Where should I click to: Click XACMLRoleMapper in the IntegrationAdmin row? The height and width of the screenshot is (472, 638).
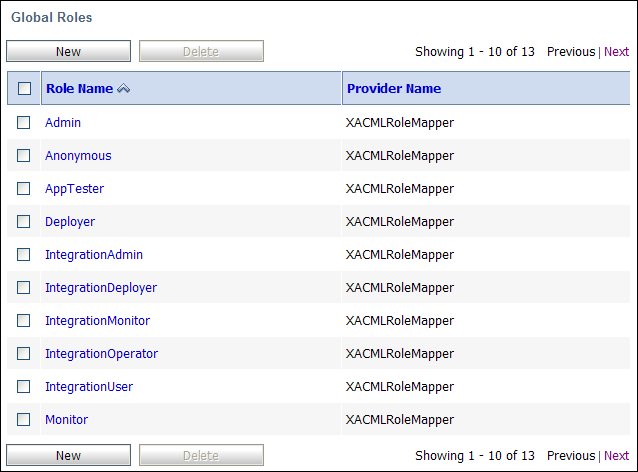point(400,254)
